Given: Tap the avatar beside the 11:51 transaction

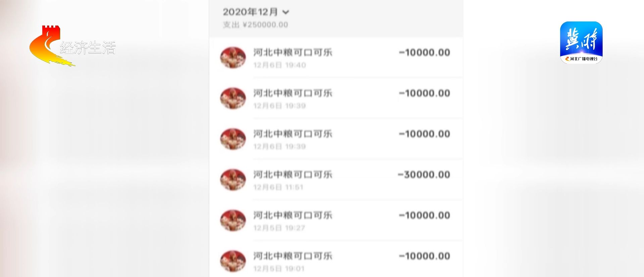Looking at the screenshot, I should point(233,179).
